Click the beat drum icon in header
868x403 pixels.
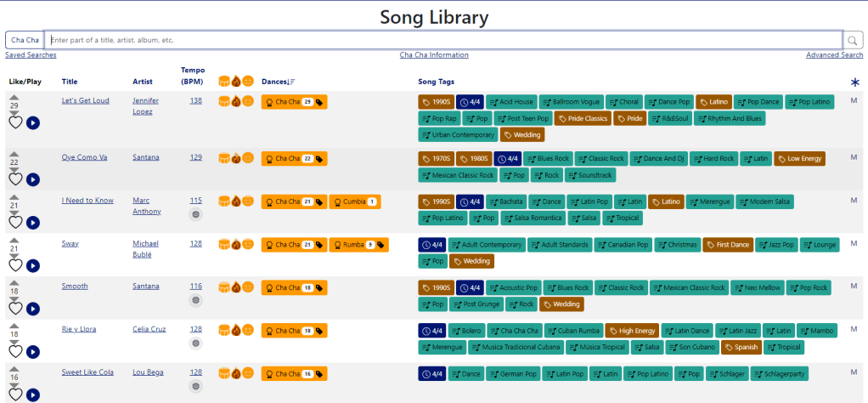coord(224,82)
